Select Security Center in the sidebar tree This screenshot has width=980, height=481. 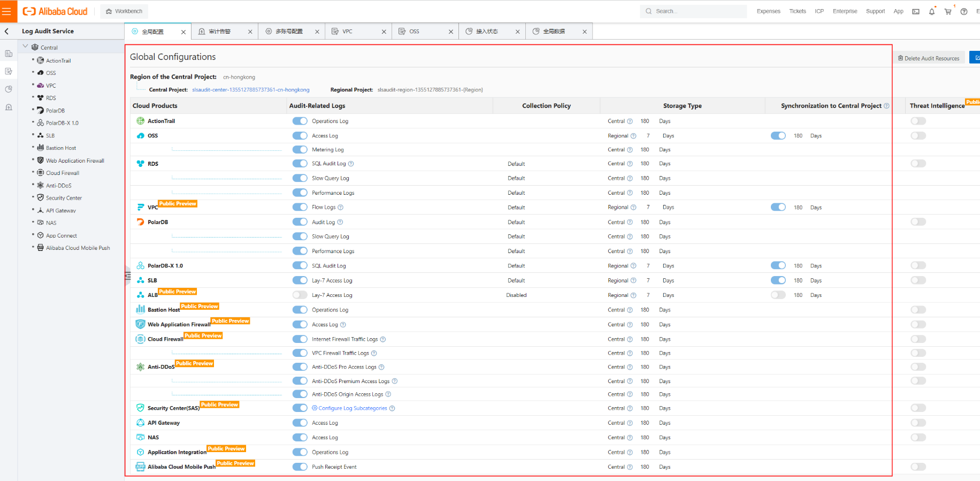[x=64, y=198]
